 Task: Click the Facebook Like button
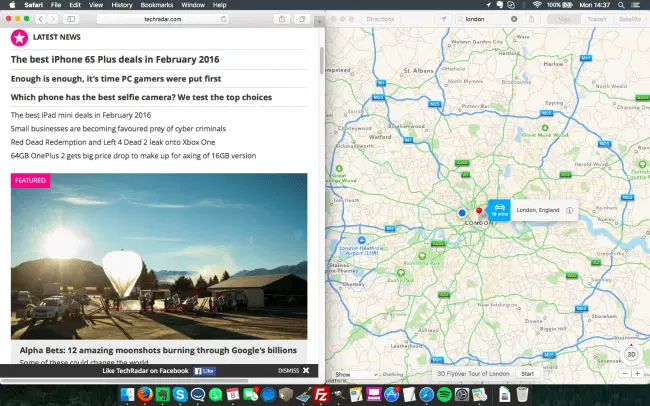(x=204, y=371)
